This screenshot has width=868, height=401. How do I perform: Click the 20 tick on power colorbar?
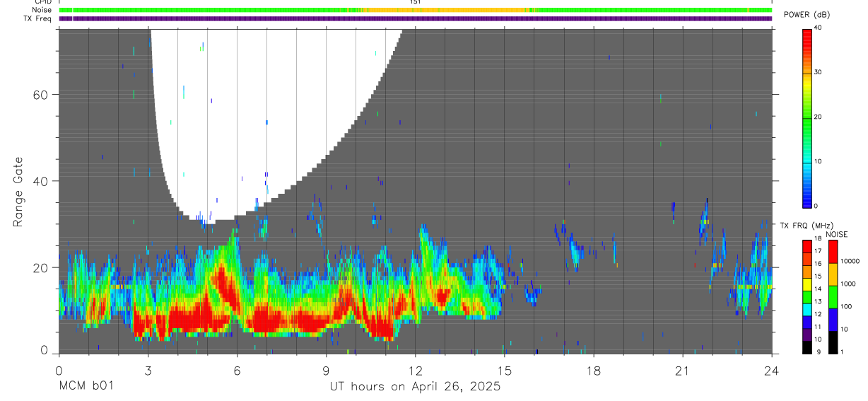816,117
